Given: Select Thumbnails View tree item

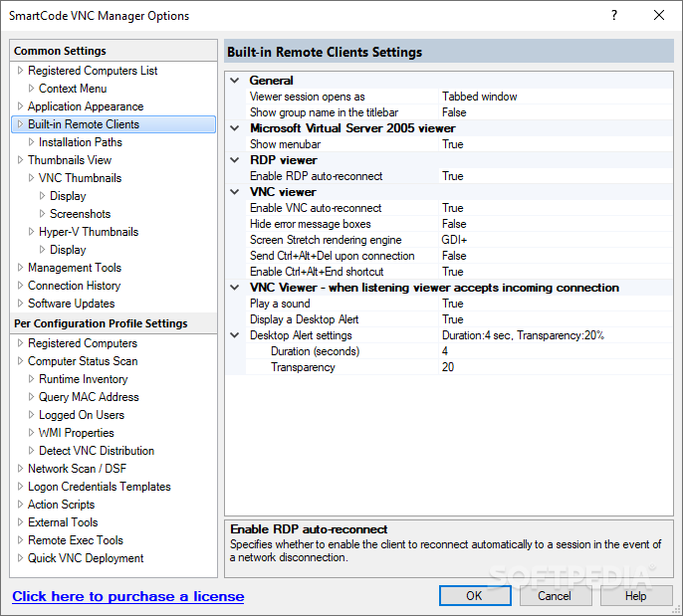Looking at the screenshot, I should point(70,160).
